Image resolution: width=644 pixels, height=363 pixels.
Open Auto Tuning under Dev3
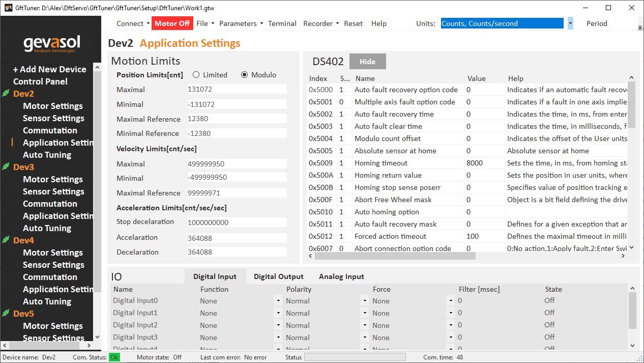pyautogui.click(x=47, y=228)
